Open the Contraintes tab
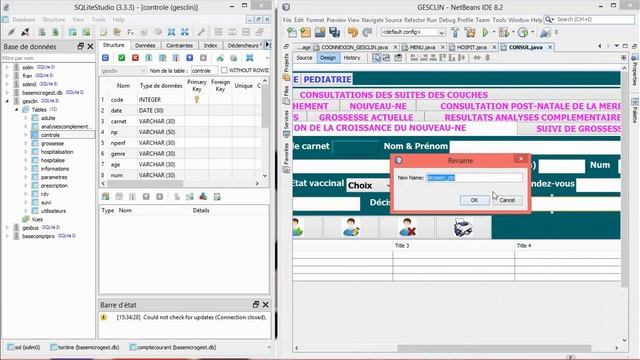Image resolution: width=640 pixels, height=360 pixels. tap(180, 45)
